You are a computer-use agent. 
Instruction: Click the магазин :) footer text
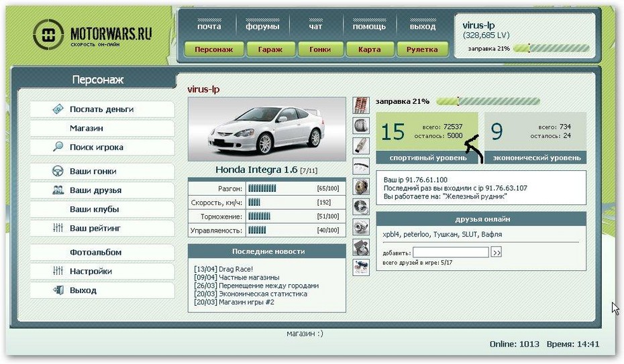305,333
